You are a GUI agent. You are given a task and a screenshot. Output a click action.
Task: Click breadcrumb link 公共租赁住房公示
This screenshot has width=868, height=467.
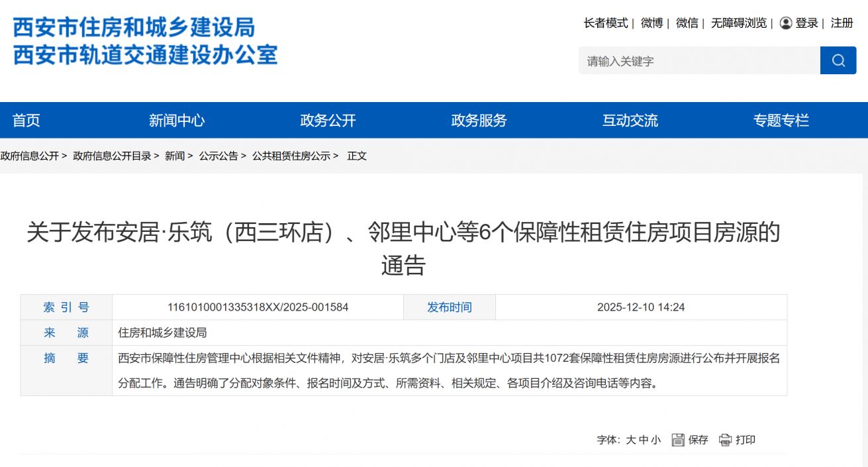pyautogui.click(x=293, y=156)
